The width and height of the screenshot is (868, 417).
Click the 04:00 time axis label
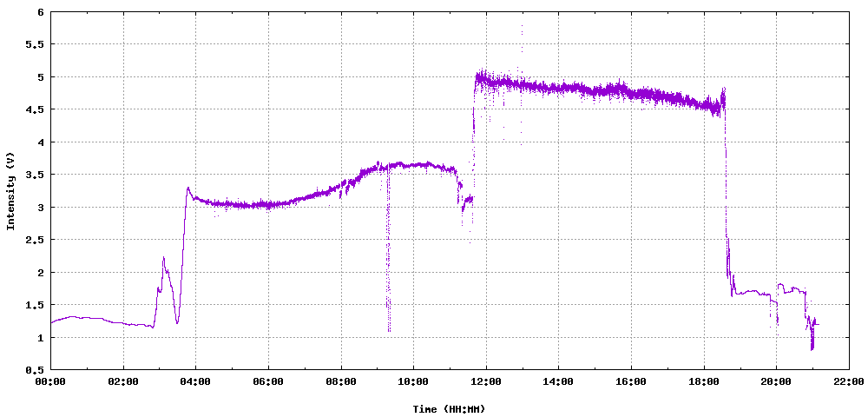click(196, 381)
